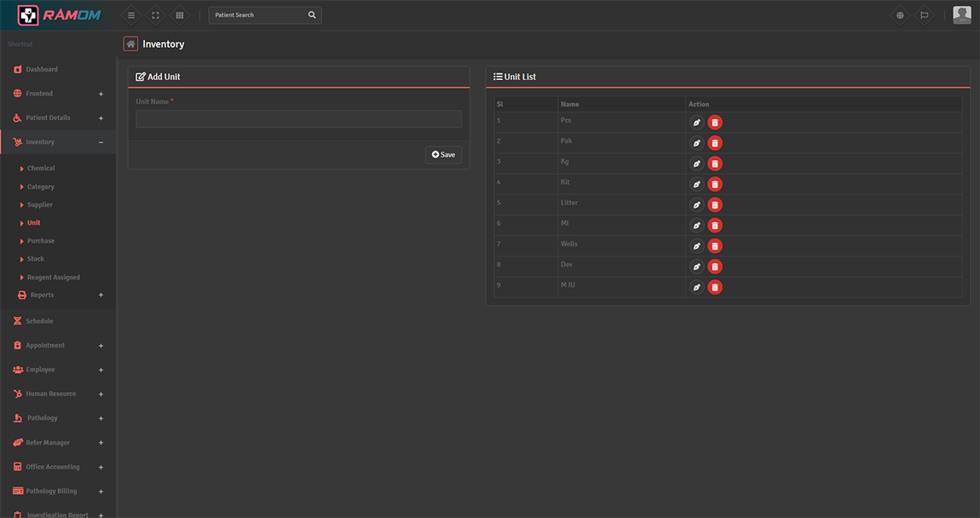Open the grid apps icon in header
The width and height of the screenshot is (980, 518).
coord(179,15)
